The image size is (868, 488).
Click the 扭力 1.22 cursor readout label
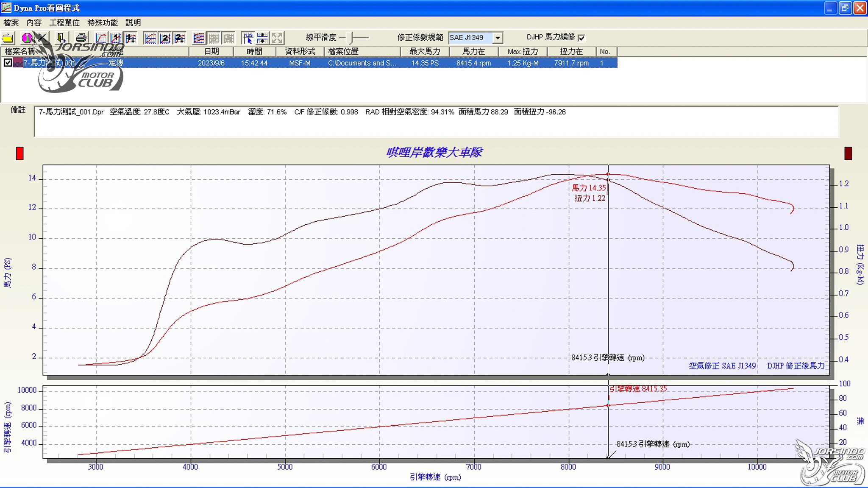pos(590,198)
